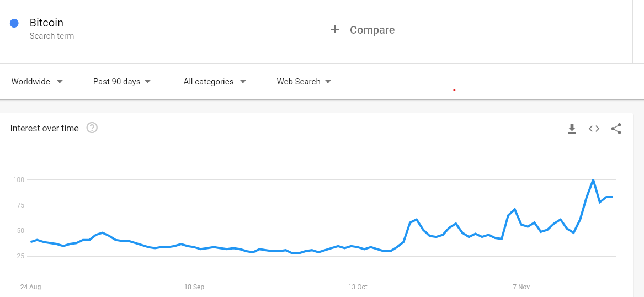The height and width of the screenshot is (297, 644).
Task: Edit the Bitcoin search term
Action: (x=46, y=23)
